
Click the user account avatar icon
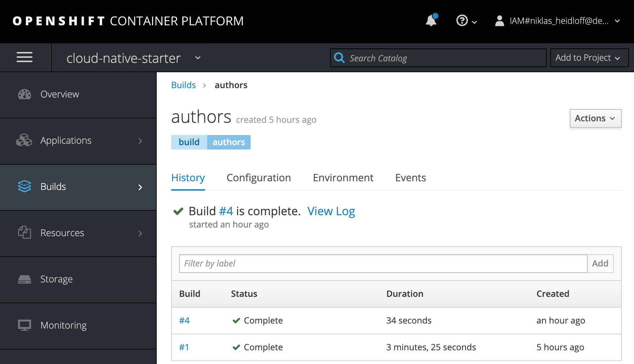point(499,21)
